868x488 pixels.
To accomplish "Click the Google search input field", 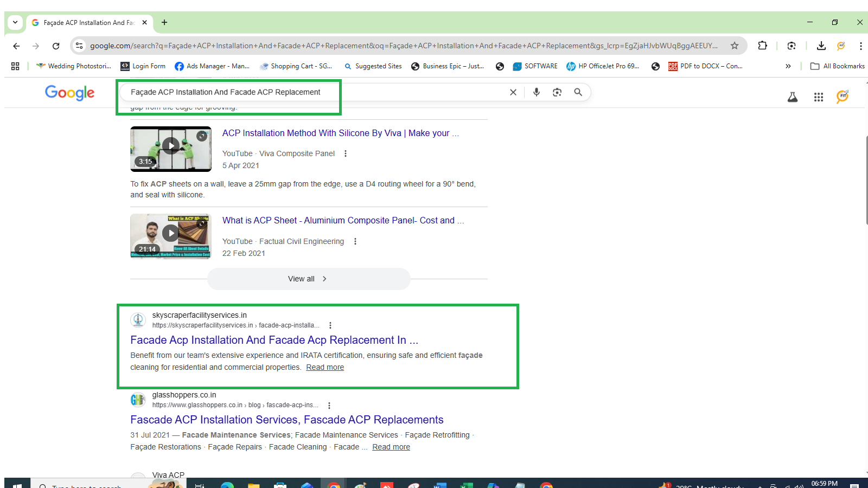I will [315, 92].
